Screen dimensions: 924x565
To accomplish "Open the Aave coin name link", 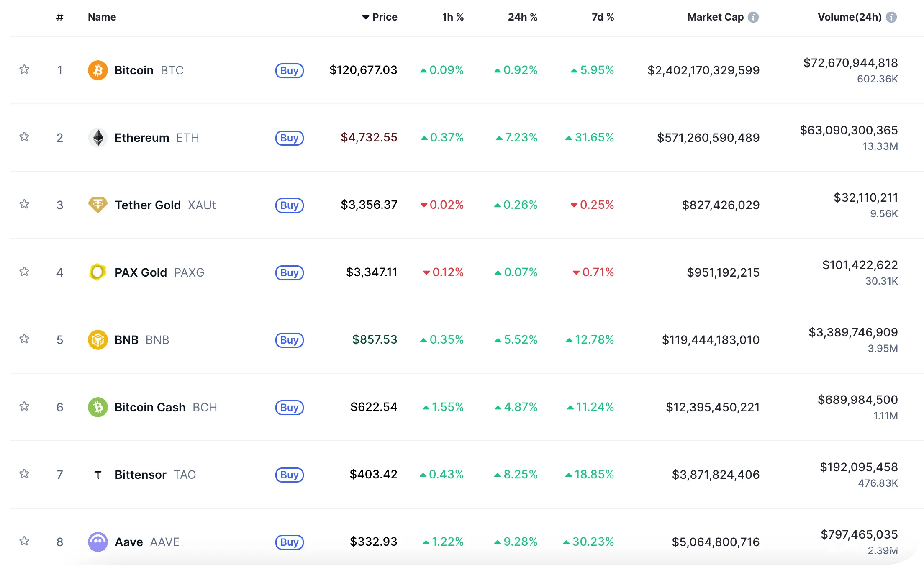I will pyautogui.click(x=128, y=542).
